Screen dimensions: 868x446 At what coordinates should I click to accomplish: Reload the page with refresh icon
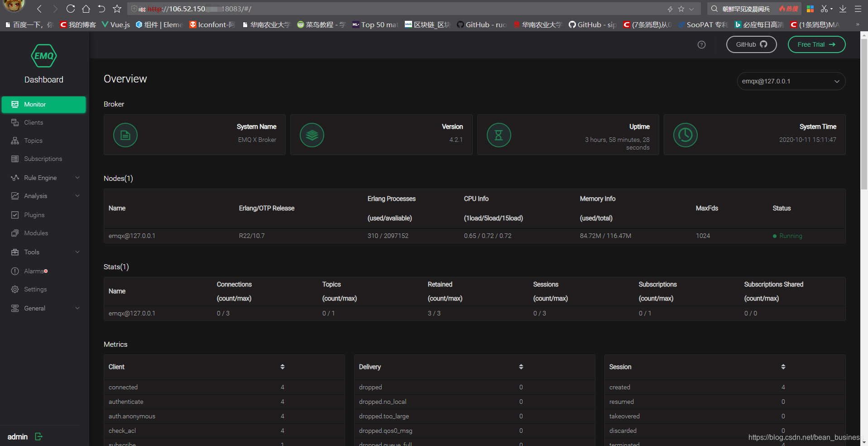tap(71, 9)
